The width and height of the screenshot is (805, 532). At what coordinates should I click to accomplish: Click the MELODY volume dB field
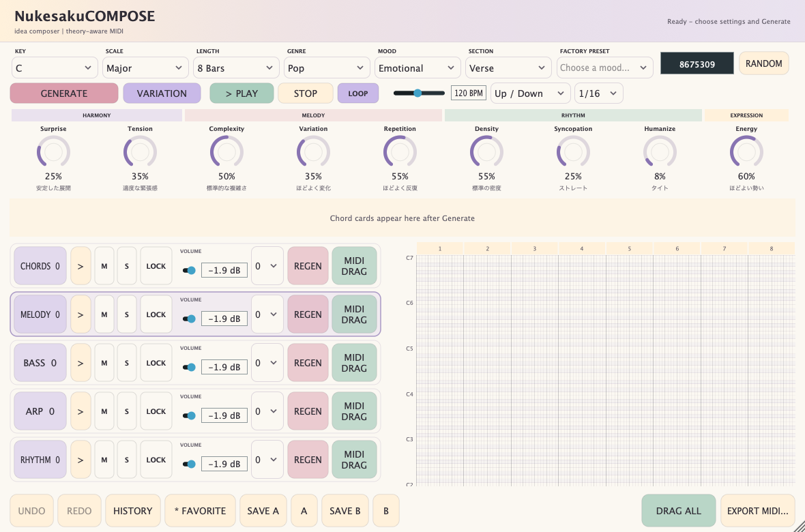pyautogui.click(x=224, y=319)
